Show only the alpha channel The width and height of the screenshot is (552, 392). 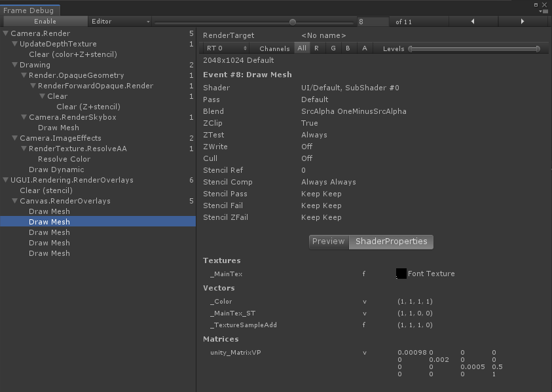tap(365, 48)
